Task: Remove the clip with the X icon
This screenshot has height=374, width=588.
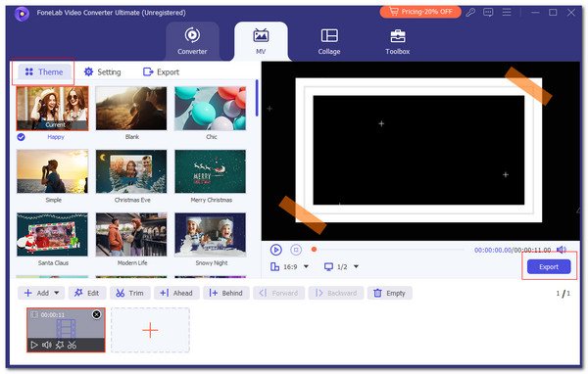Action: [96, 314]
